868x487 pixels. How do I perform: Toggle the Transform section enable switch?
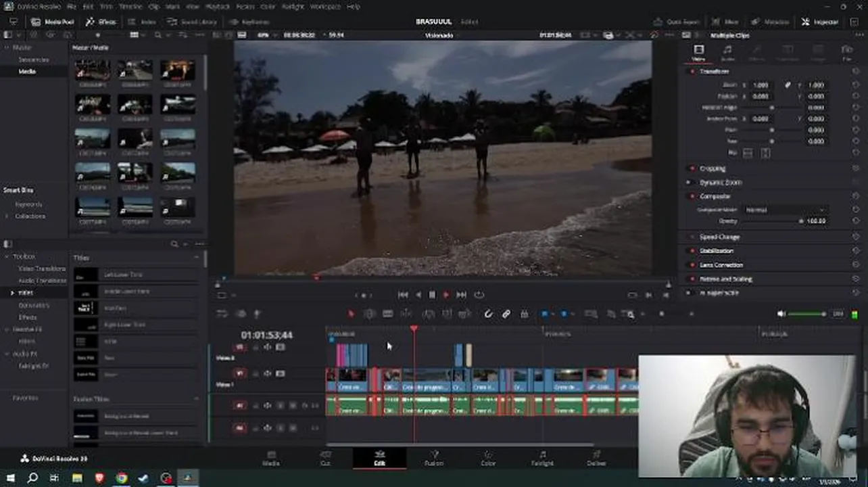(x=692, y=71)
